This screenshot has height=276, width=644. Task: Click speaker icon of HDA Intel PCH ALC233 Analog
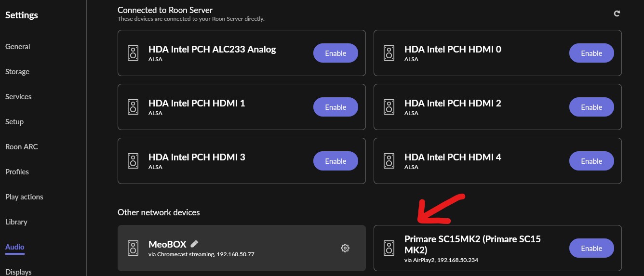(x=133, y=53)
